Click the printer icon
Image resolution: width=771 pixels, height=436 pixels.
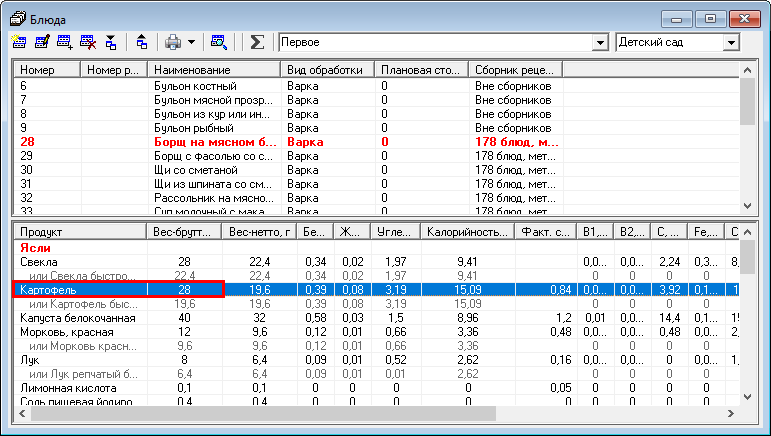(x=173, y=43)
